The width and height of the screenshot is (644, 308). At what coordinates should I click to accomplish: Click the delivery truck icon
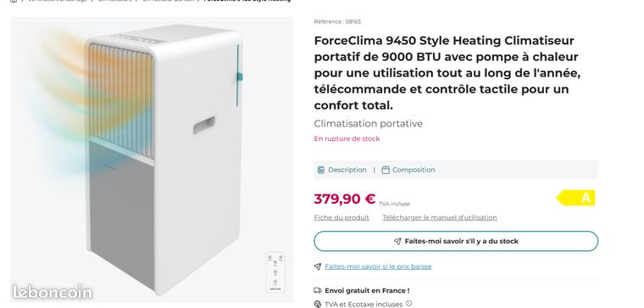click(x=318, y=290)
